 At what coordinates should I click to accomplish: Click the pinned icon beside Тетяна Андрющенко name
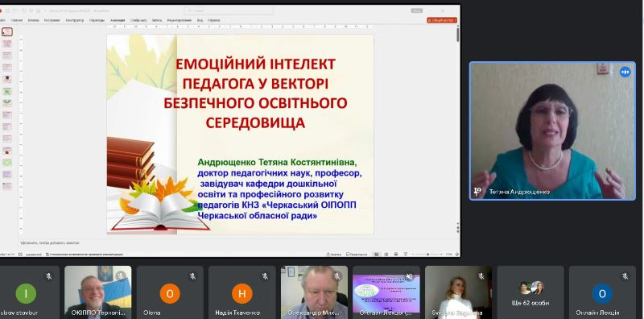click(x=477, y=192)
